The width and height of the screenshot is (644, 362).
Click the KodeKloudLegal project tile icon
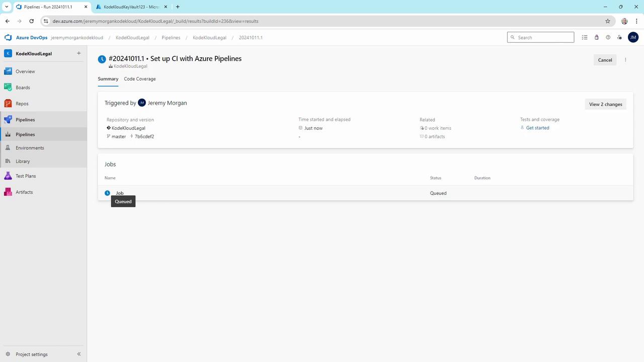point(8,53)
